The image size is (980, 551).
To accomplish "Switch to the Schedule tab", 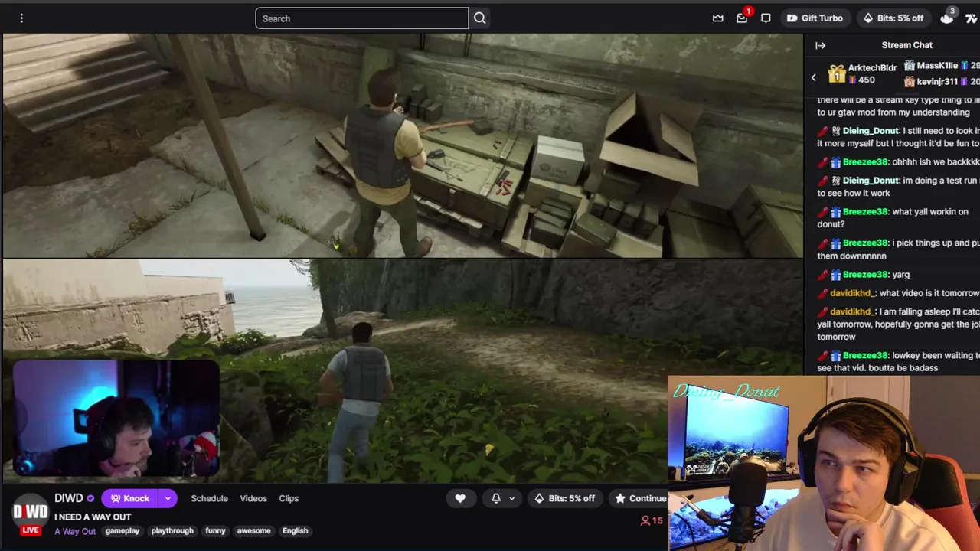I will [x=209, y=498].
